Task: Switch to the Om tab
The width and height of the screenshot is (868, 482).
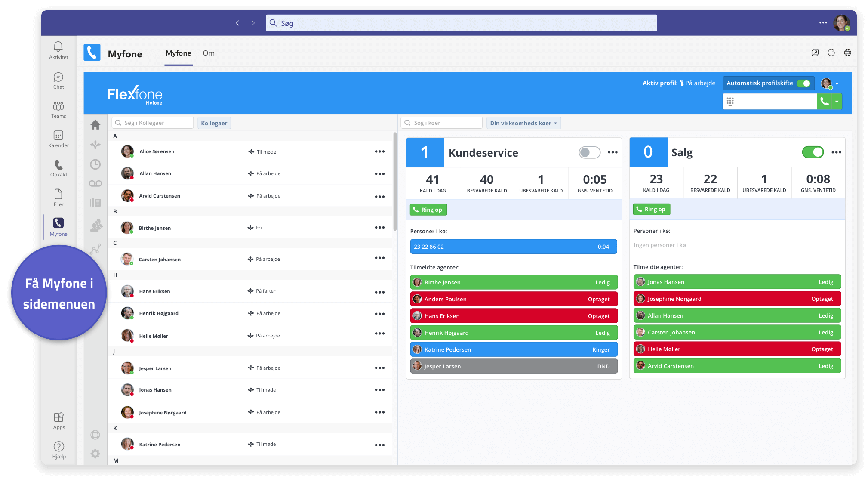Action: (209, 53)
